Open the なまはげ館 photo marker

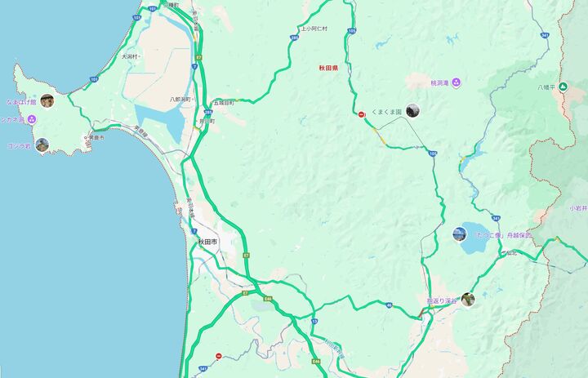[x=47, y=101]
